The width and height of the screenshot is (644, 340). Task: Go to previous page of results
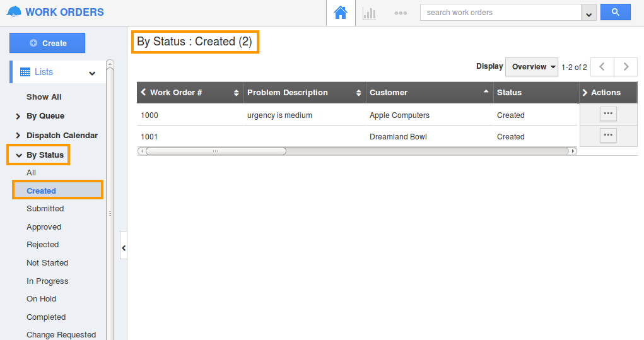602,67
